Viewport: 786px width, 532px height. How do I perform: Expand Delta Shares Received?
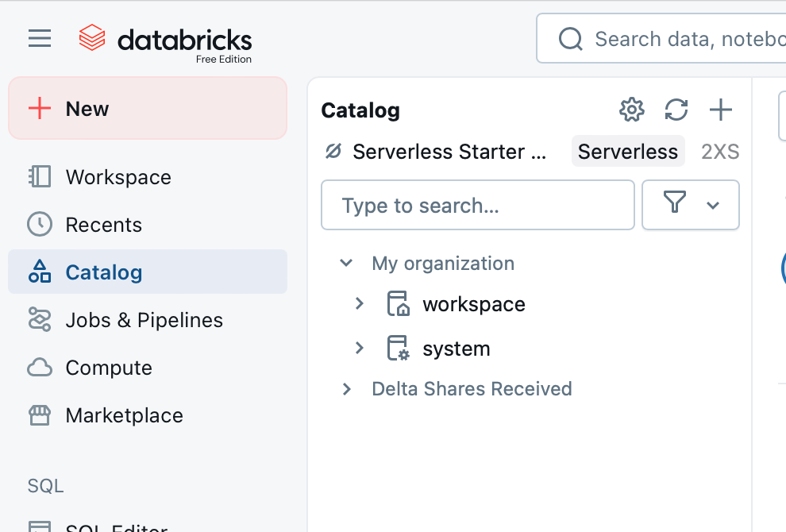346,389
